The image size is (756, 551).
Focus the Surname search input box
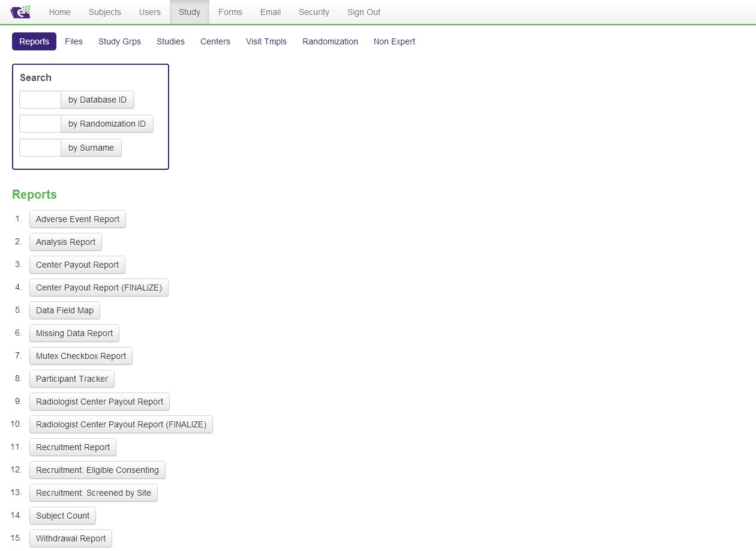coord(40,148)
